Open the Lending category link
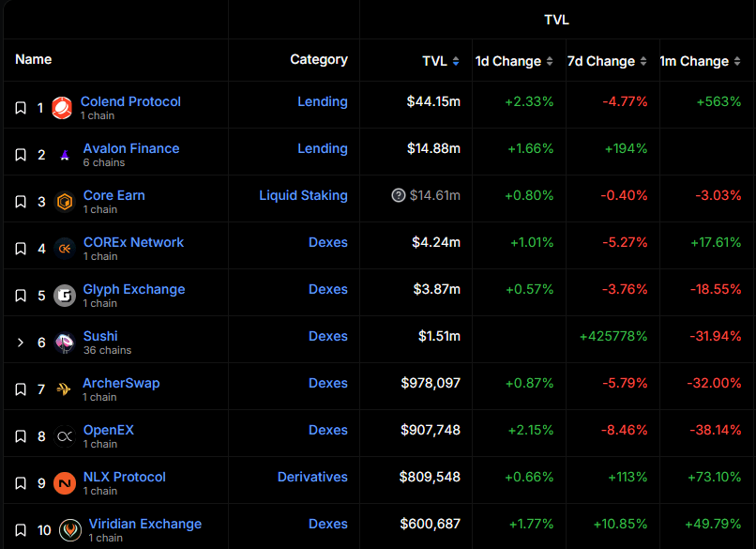The width and height of the screenshot is (756, 549). pos(323,101)
